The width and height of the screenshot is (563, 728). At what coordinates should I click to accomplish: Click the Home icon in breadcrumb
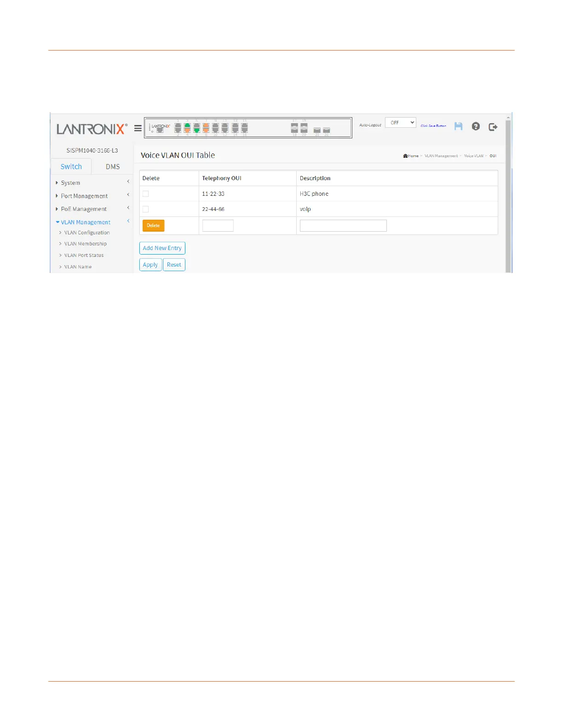pos(405,156)
